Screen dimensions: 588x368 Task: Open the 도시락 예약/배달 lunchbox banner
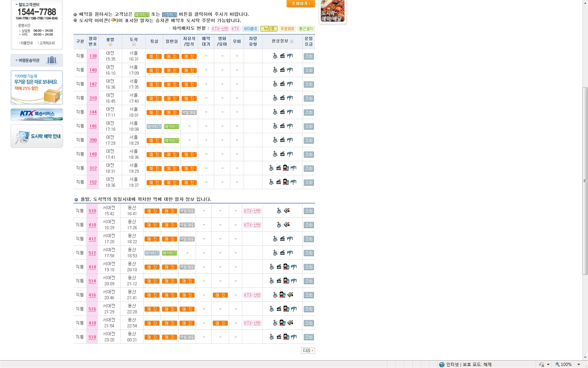332,12
